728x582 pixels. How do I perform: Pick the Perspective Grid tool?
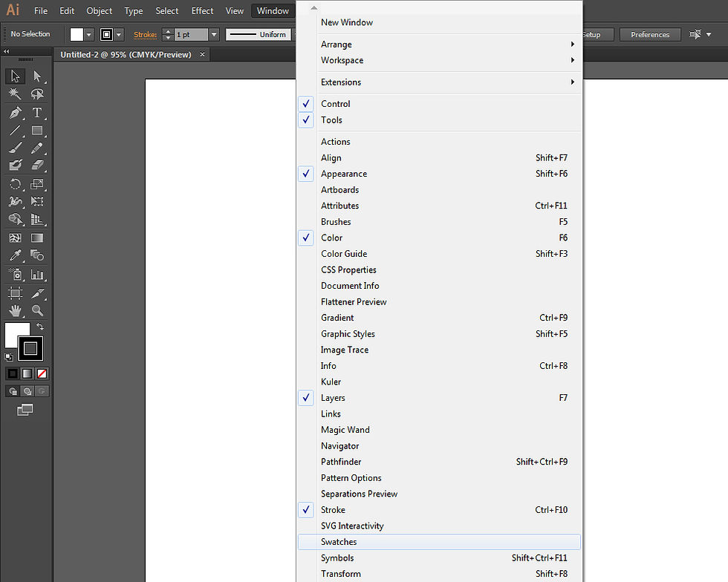coord(37,220)
